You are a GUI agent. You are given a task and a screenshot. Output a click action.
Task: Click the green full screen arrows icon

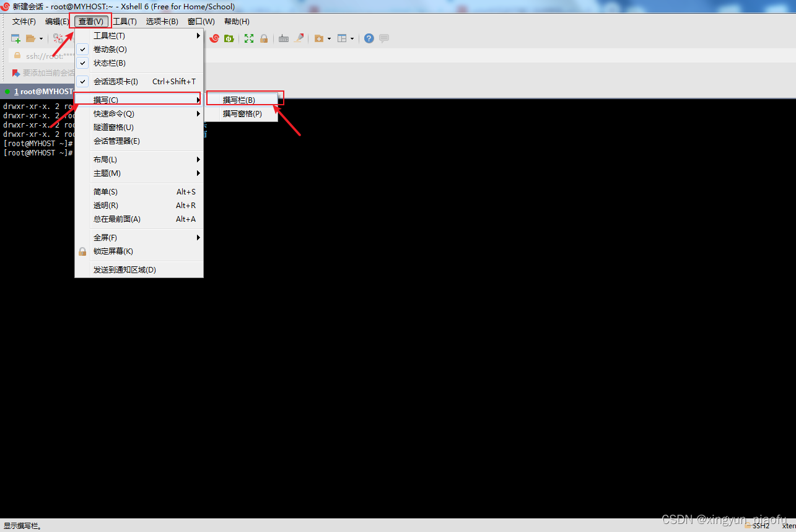(x=249, y=38)
